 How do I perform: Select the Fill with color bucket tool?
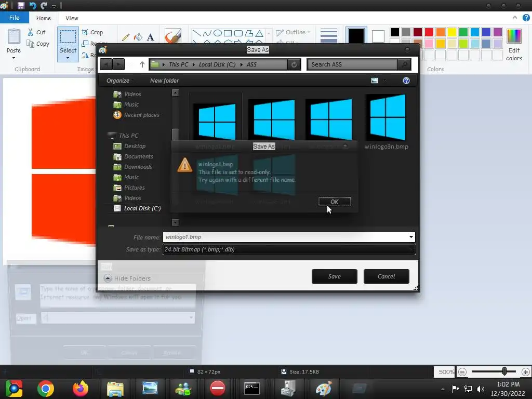138,37
